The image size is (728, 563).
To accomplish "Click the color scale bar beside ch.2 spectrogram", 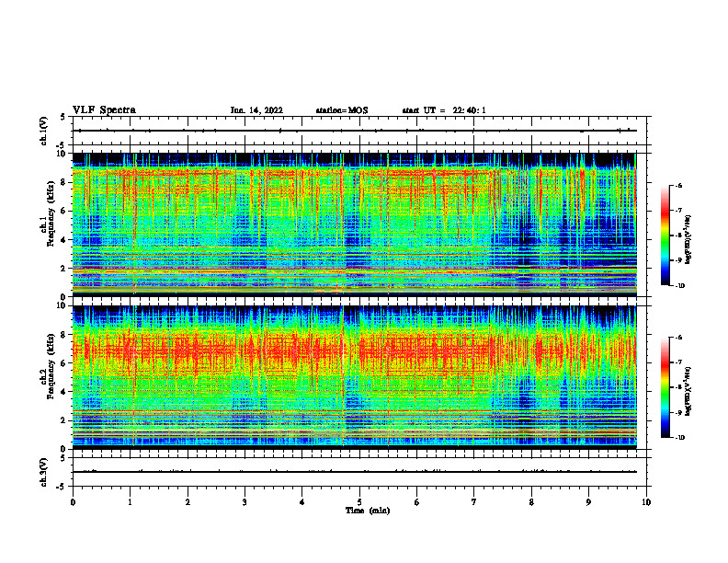I will [x=665, y=387].
